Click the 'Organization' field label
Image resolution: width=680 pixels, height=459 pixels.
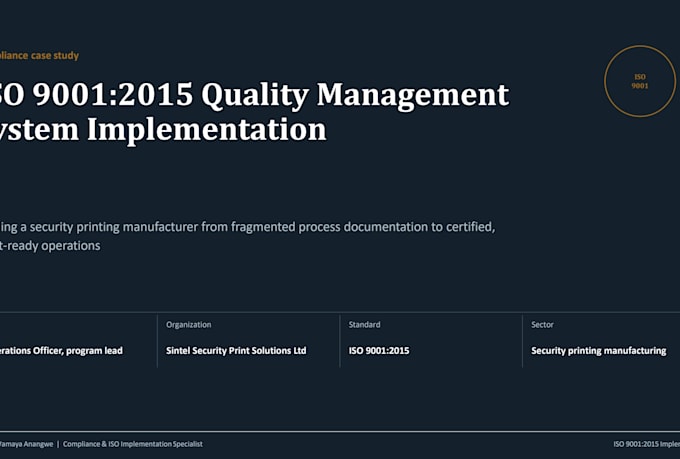[x=189, y=325]
